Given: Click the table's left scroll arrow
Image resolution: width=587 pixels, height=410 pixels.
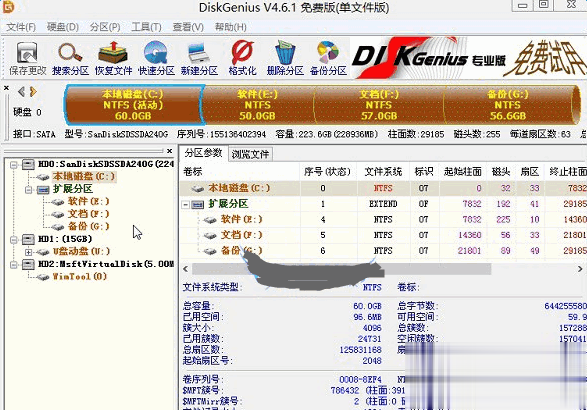Looking at the screenshot, I should pyautogui.click(x=185, y=269).
